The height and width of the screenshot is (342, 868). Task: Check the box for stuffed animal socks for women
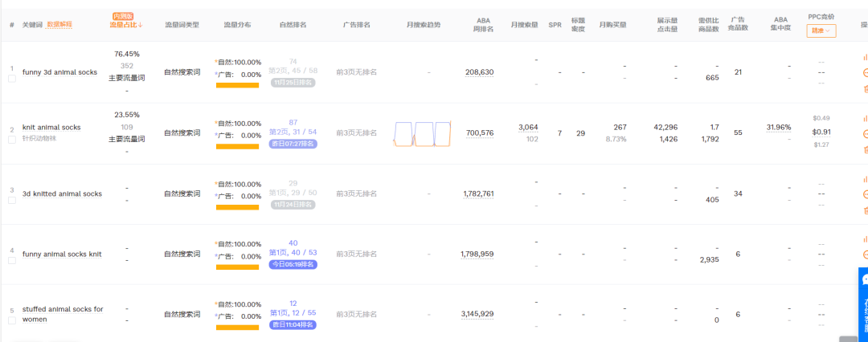12,320
